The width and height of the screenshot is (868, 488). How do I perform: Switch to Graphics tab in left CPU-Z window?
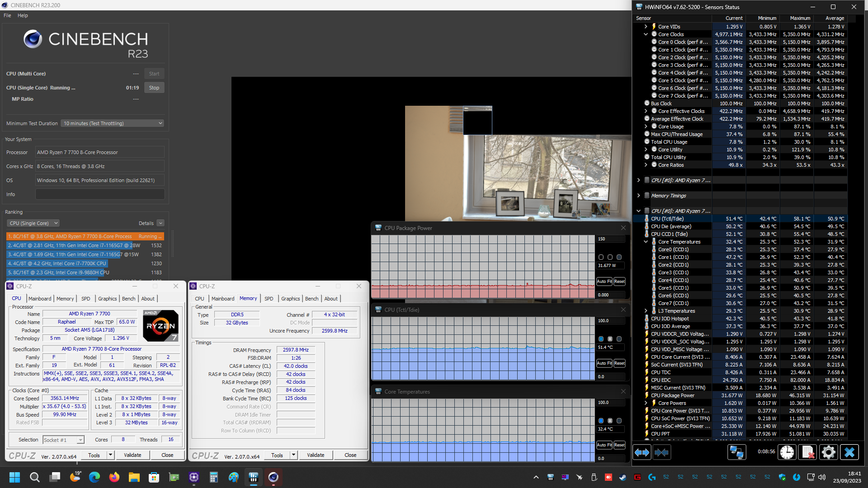107,299
